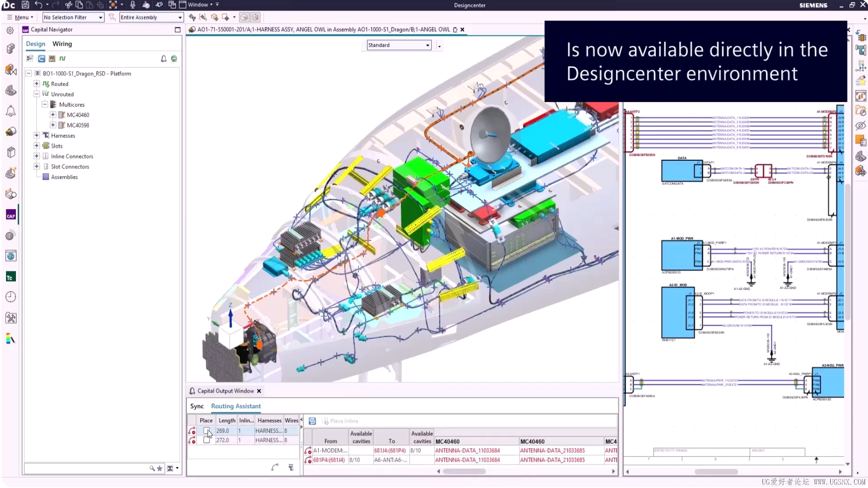Screen dimensions: 868x488
Task: Click the route curve icon in Routing Assistant
Action: (x=275, y=467)
